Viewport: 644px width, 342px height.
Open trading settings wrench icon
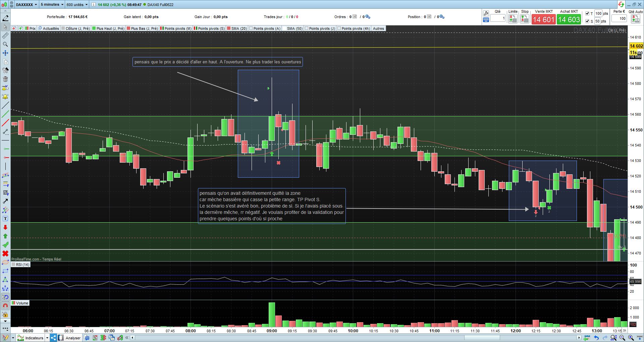[486, 13]
